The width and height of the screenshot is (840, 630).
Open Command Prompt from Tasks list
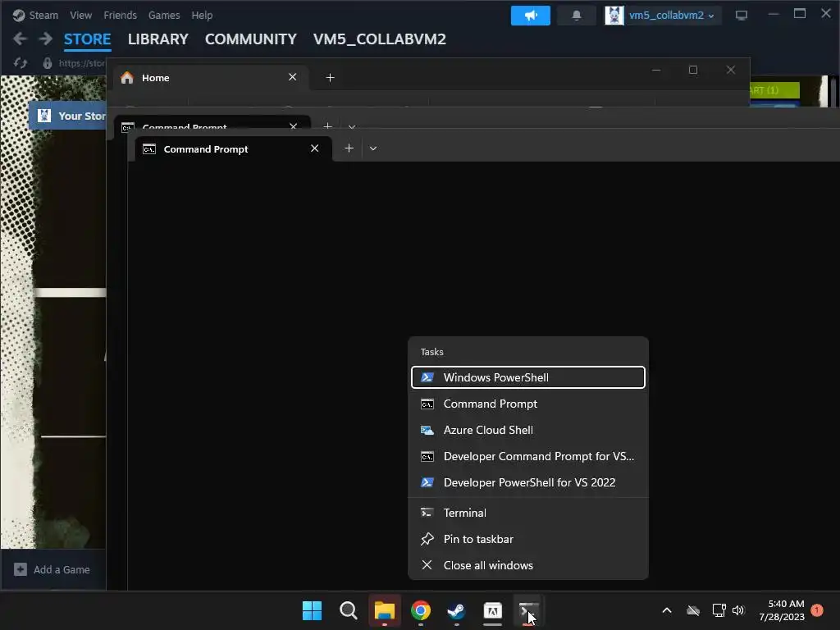tap(527, 404)
